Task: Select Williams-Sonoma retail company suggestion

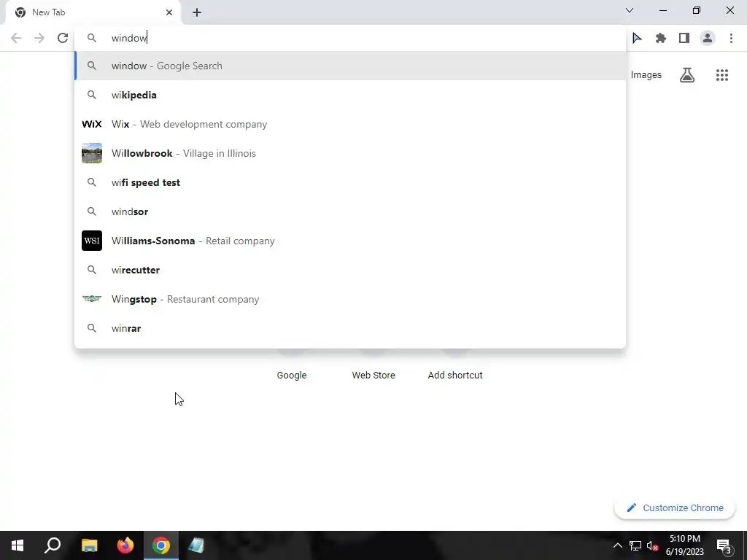Action: pos(350,241)
